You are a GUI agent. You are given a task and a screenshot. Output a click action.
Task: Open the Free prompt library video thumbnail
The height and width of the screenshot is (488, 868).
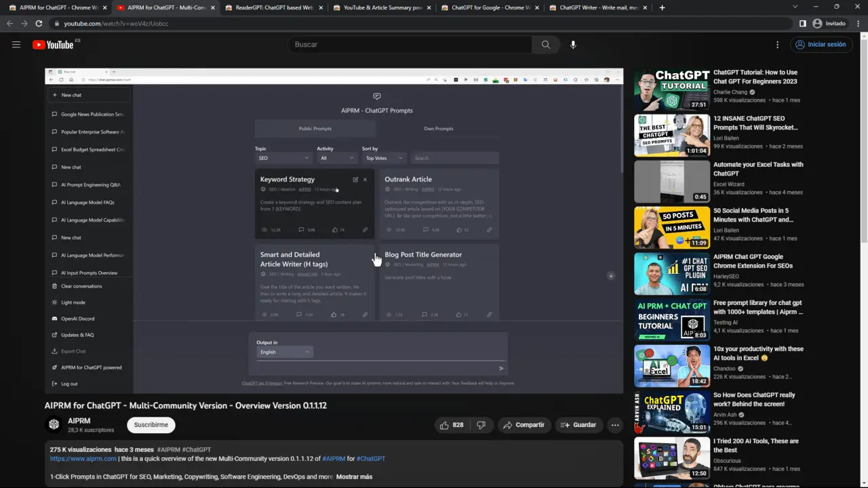(672, 320)
